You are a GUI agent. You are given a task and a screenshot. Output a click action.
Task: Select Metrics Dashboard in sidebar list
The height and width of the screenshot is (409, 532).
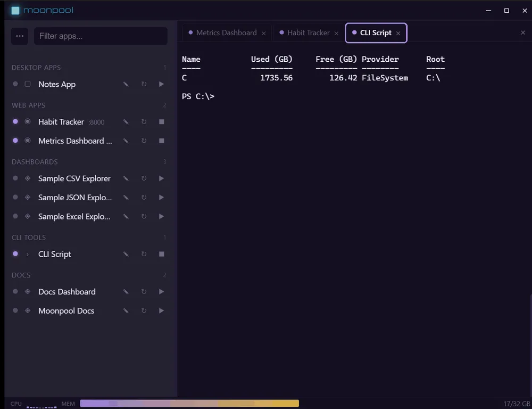[x=75, y=141]
